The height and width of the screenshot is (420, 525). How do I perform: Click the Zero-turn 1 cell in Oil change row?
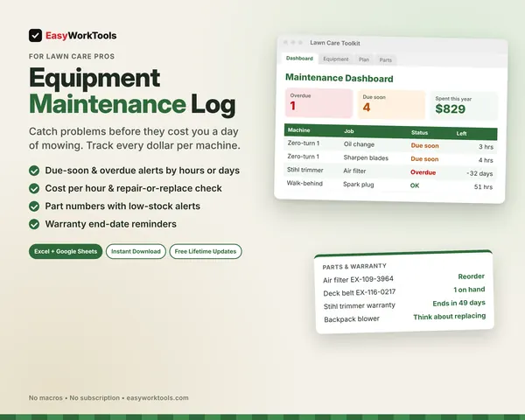coord(304,143)
